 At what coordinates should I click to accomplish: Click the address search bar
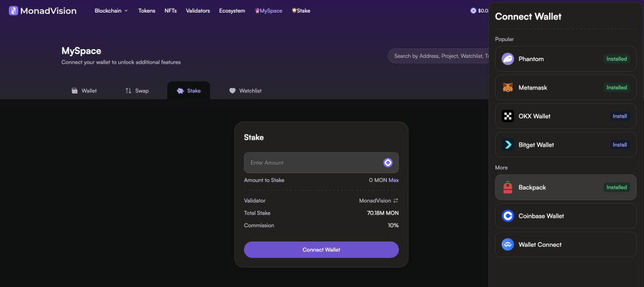tap(438, 56)
